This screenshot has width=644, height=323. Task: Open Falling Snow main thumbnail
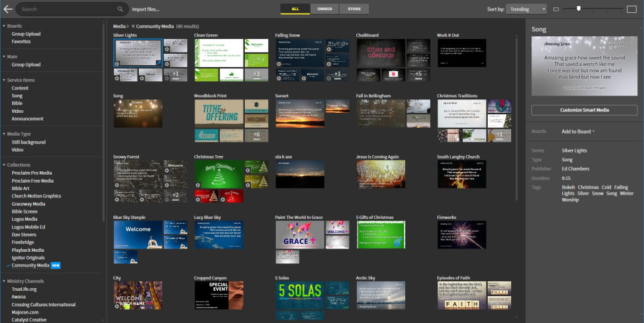click(300, 52)
